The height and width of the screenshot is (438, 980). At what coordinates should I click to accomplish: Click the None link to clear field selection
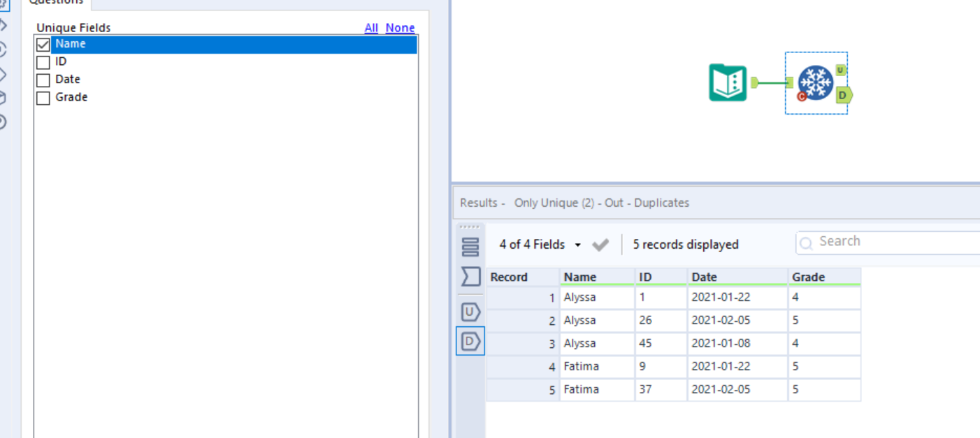pyautogui.click(x=400, y=28)
